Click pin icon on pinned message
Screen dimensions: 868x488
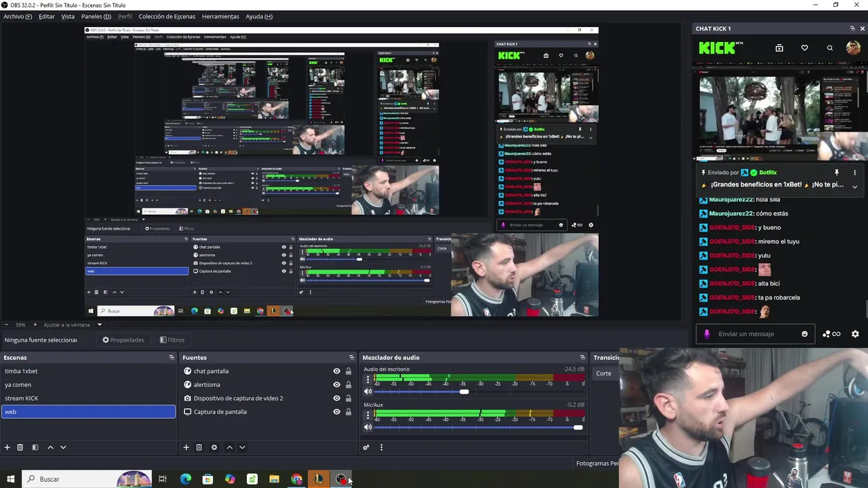(x=836, y=173)
